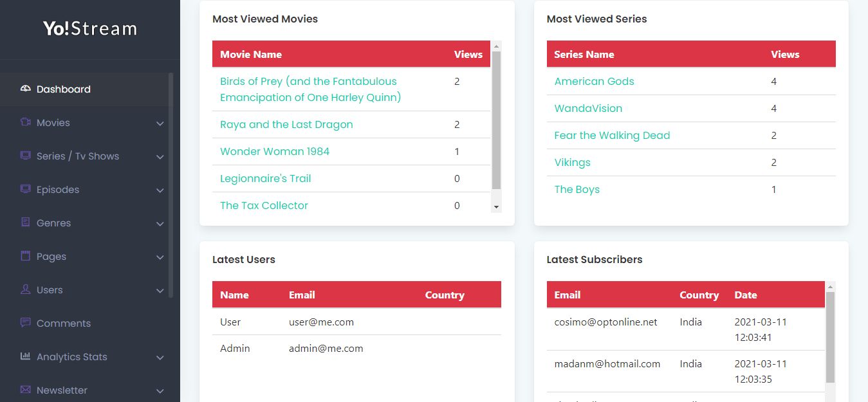The image size is (868, 402).
Task: Click the Newsletter envelope icon
Action: [x=26, y=390]
